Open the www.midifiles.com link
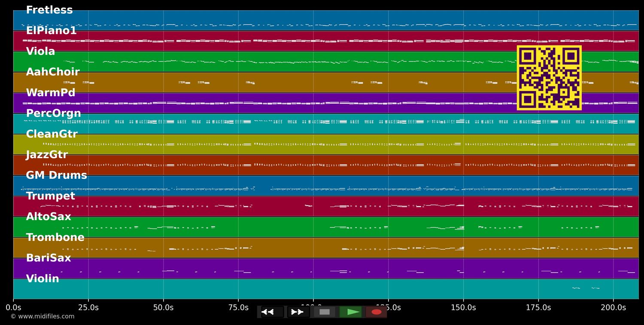The image size is (644, 325). point(42,316)
